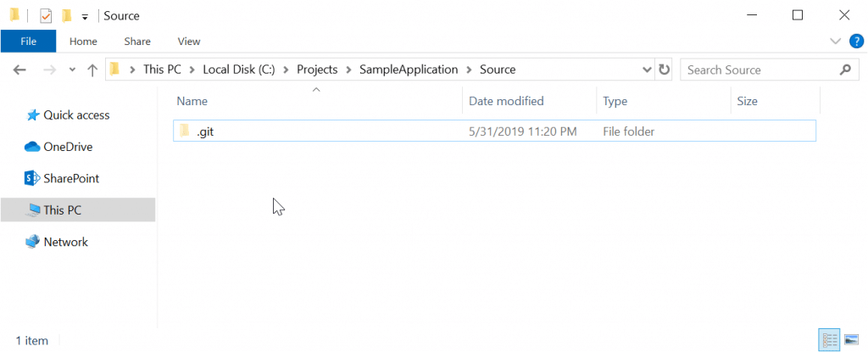Go up one level with up arrow
868x352 pixels.
pyautogui.click(x=92, y=70)
